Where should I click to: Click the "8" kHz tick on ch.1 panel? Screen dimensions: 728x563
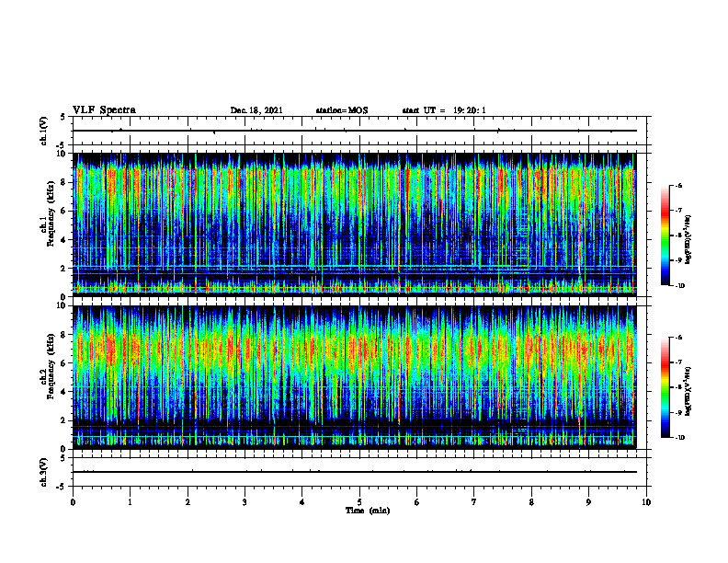click(64, 182)
